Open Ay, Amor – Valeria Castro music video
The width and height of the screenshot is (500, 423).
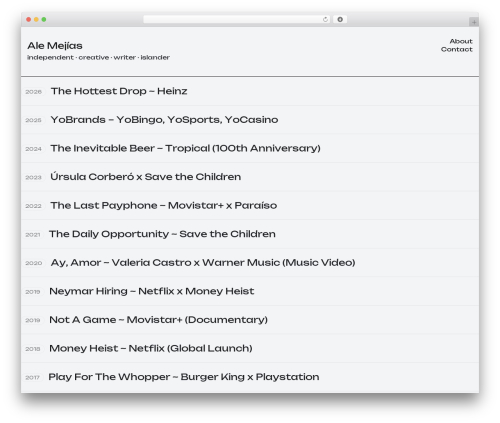pos(203,263)
